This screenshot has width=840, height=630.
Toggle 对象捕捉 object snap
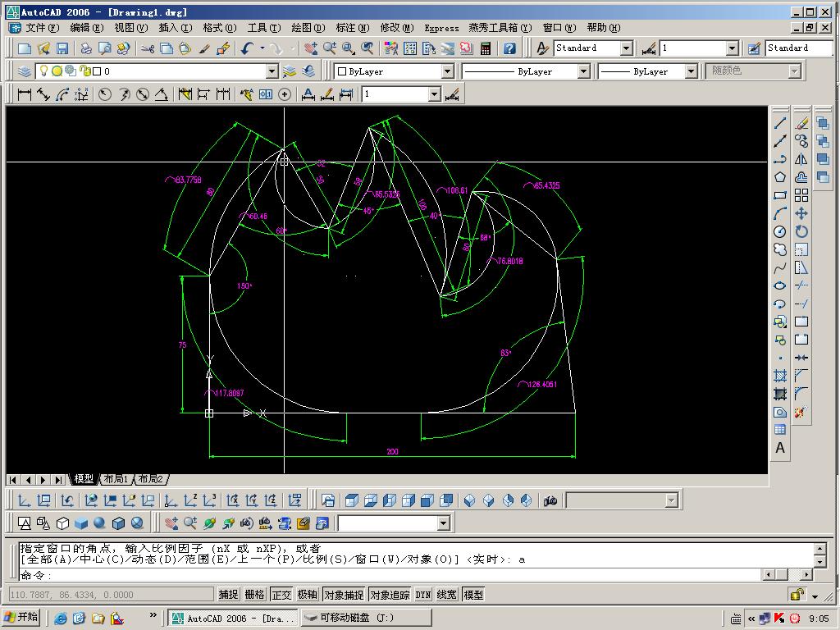pos(344,594)
